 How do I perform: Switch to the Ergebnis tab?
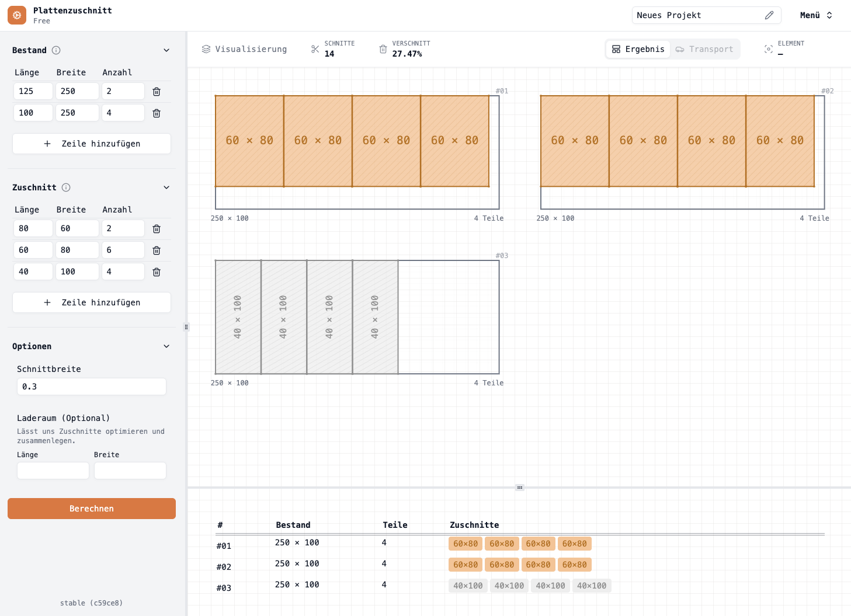tap(638, 49)
